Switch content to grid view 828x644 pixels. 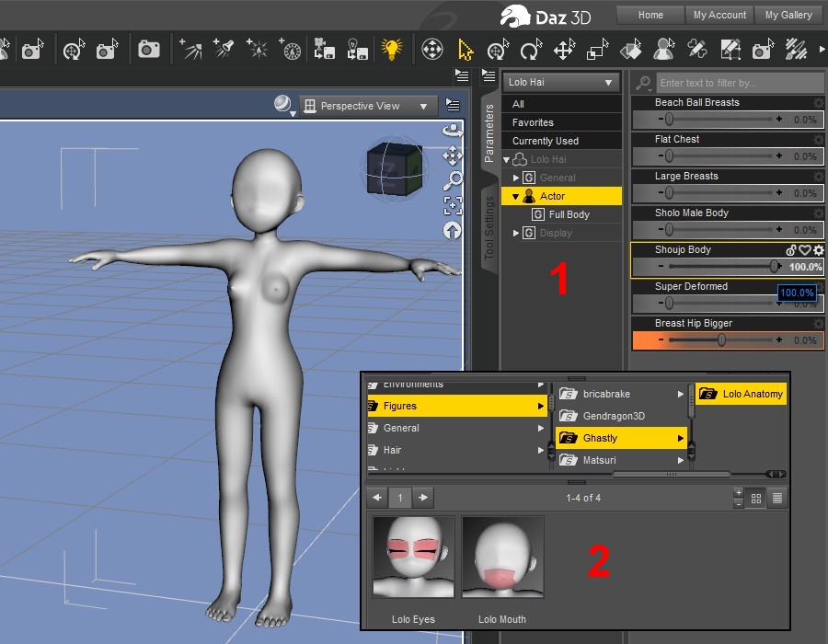756,499
